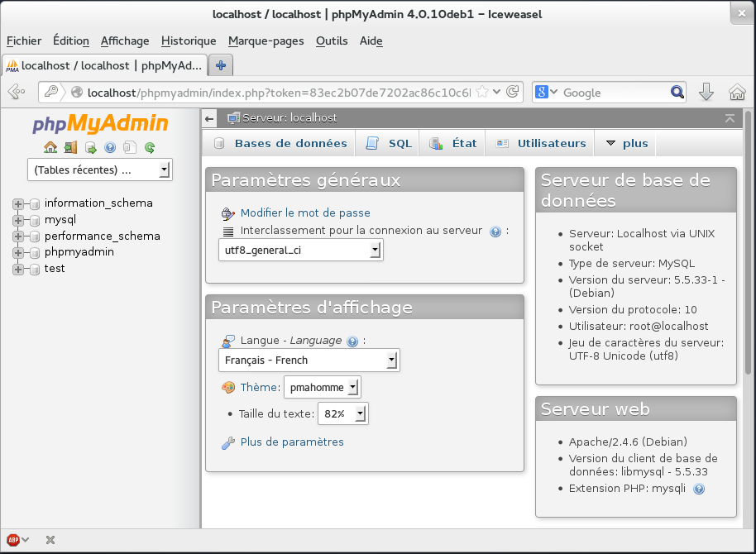The height and width of the screenshot is (554, 756).
Task: Click the wrench icon beside Plus de paramètres
Action: (x=228, y=442)
